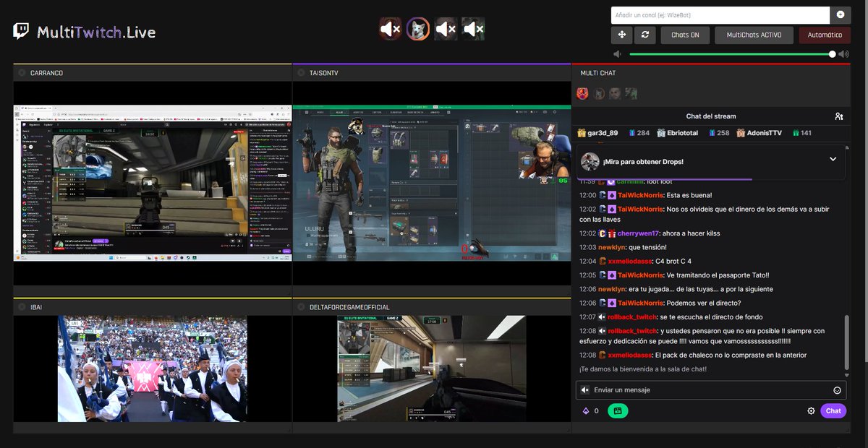Open chat settings gear icon

pyautogui.click(x=811, y=410)
